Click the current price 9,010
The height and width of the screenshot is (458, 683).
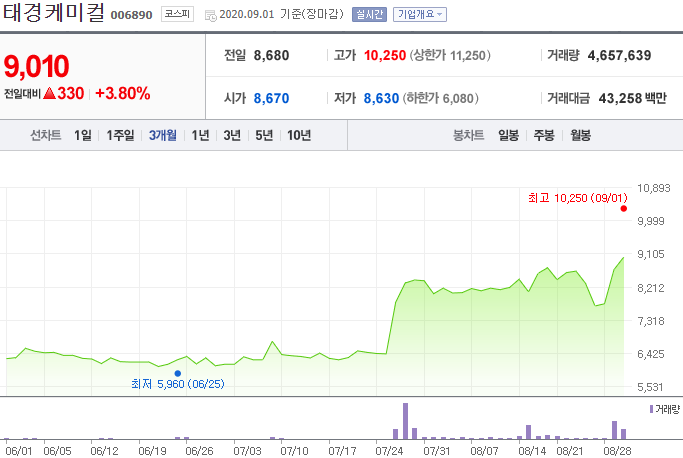coord(37,66)
